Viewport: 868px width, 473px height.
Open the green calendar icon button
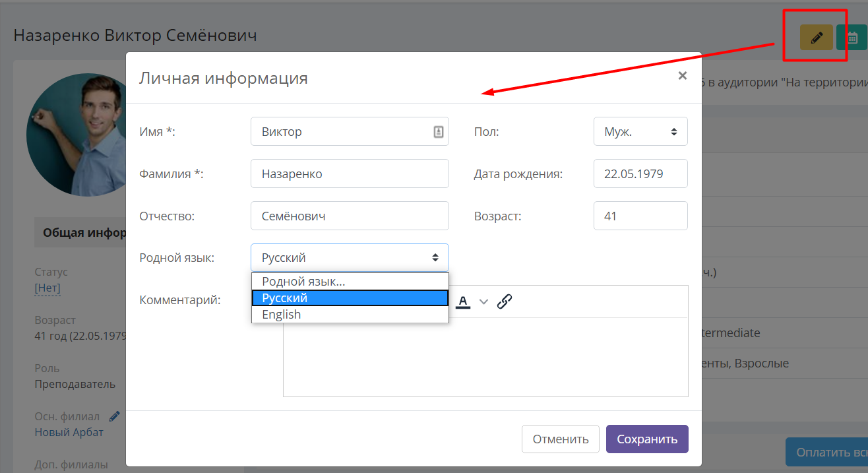[852, 38]
